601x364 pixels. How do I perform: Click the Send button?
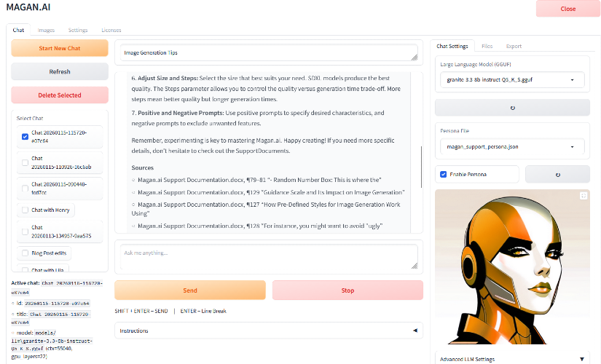(190, 290)
